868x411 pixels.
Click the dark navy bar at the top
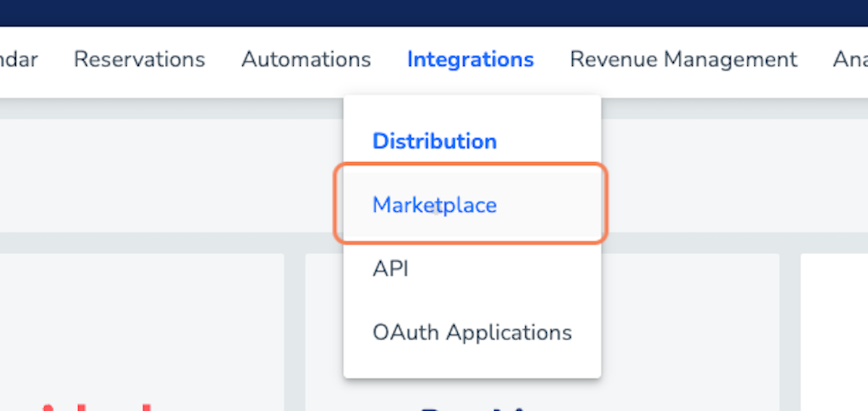pyautogui.click(x=434, y=12)
